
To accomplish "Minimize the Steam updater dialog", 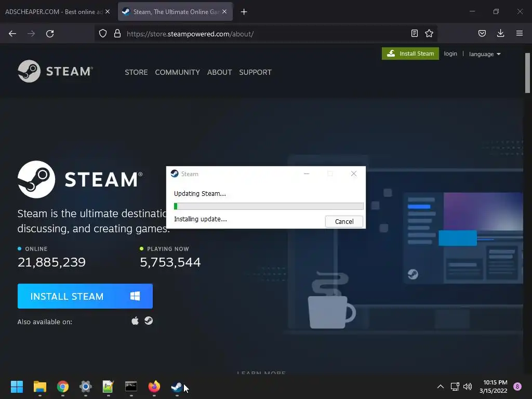I will tap(307, 174).
